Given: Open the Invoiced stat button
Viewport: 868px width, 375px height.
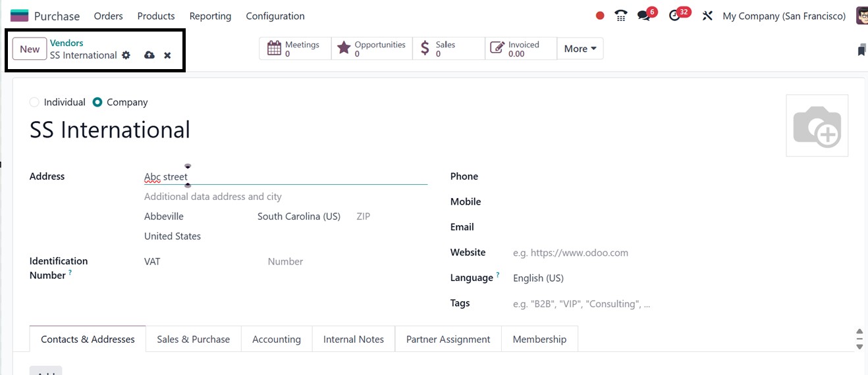Looking at the screenshot, I should point(520,49).
